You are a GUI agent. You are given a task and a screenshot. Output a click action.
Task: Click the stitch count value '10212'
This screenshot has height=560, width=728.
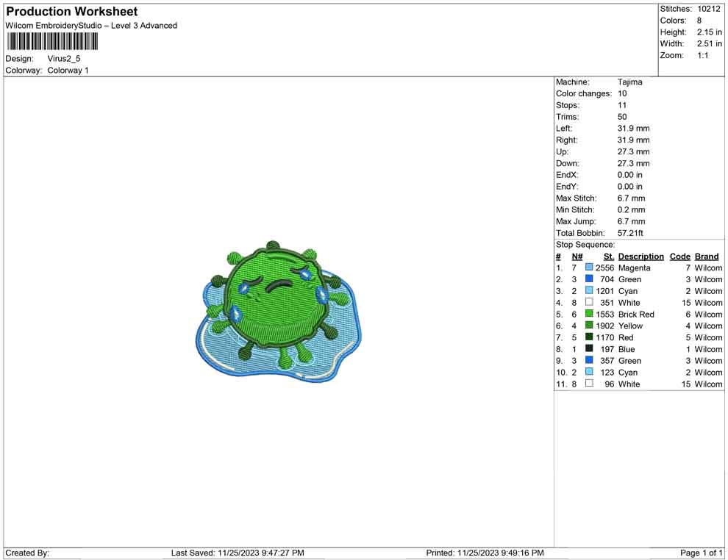point(708,9)
